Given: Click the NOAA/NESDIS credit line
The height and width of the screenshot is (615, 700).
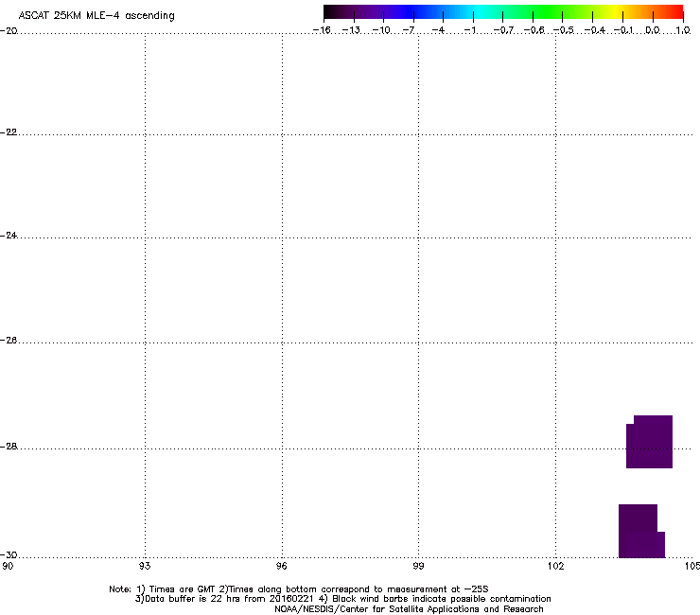Looking at the screenshot, I should tap(409, 609).
